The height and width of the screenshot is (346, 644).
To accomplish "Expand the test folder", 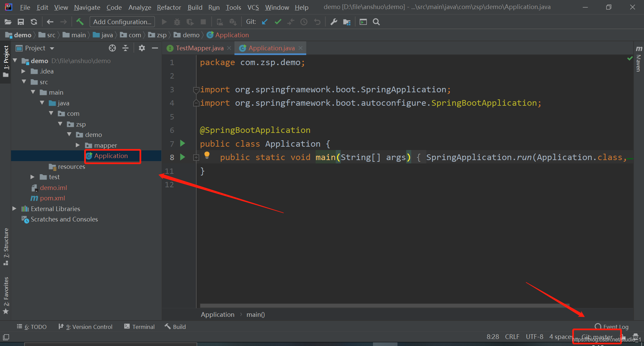I will pos(33,177).
